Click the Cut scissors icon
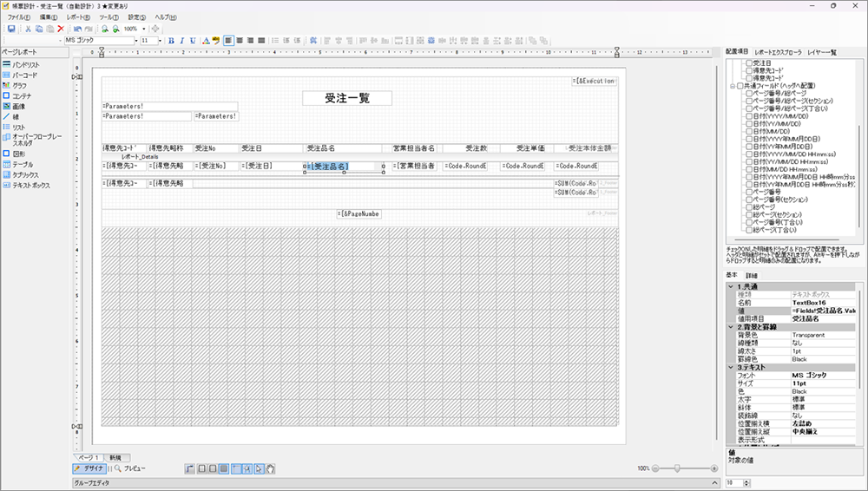This screenshot has width=868, height=491. pyautogui.click(x=28, y=29)
